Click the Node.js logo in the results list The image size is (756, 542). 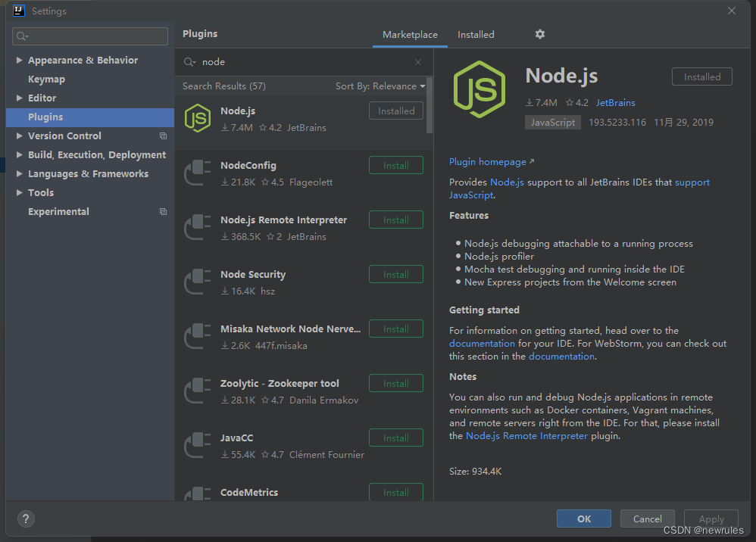coord(198,118)
